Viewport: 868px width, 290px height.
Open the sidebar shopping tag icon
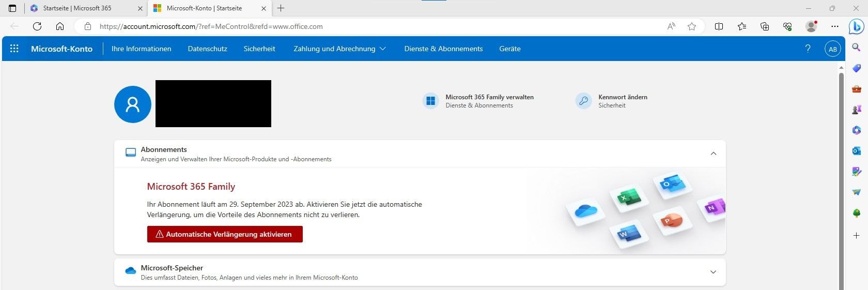click(856, 68)
